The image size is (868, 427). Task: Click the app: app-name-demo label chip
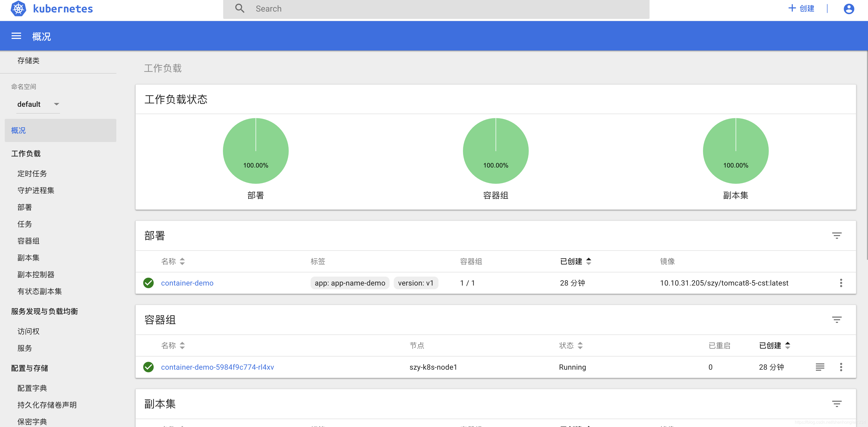click(350, 283)
